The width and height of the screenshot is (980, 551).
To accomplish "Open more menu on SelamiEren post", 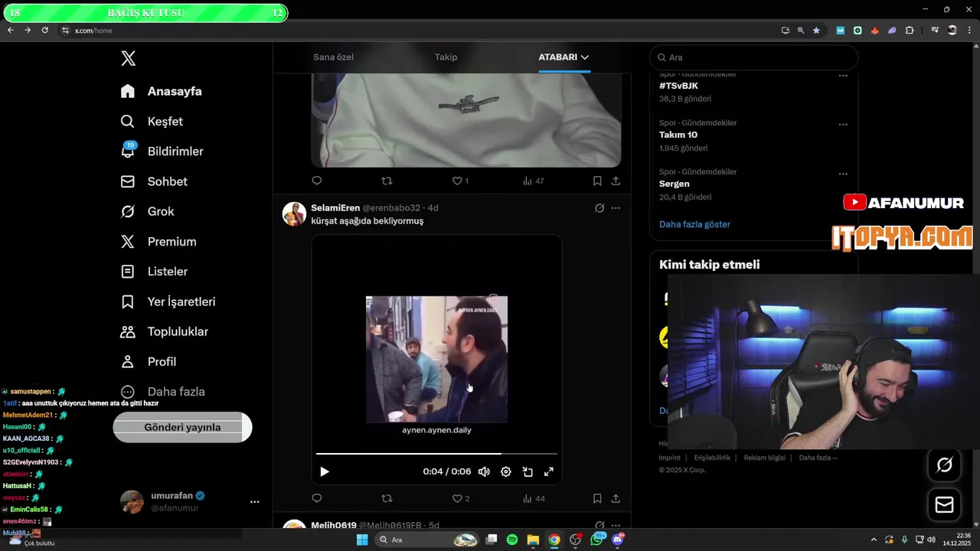I will pos(616,208).
